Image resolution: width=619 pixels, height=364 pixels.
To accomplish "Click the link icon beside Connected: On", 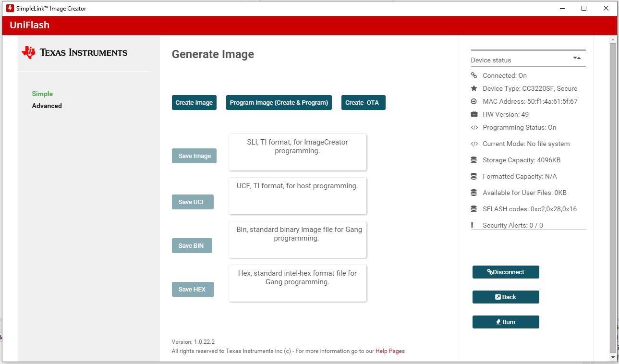I will [x=474, y=75].
